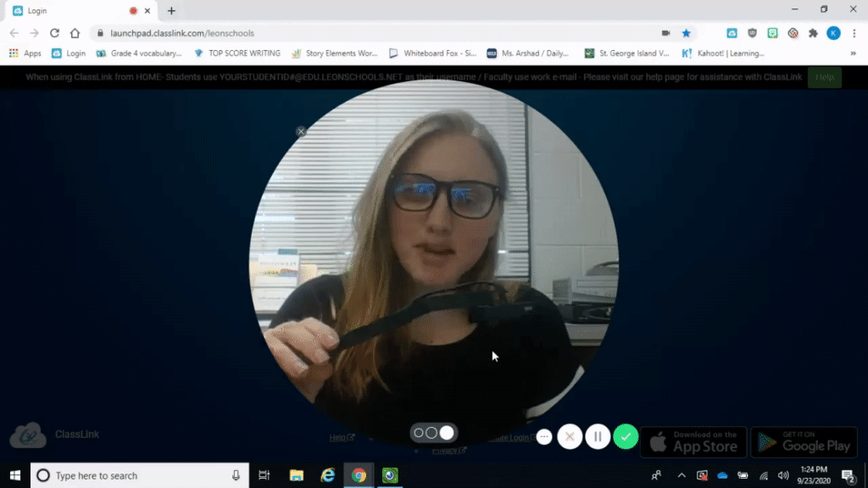
Task: Open the green screen-recorder extension icon
Action: pos(773,33)
